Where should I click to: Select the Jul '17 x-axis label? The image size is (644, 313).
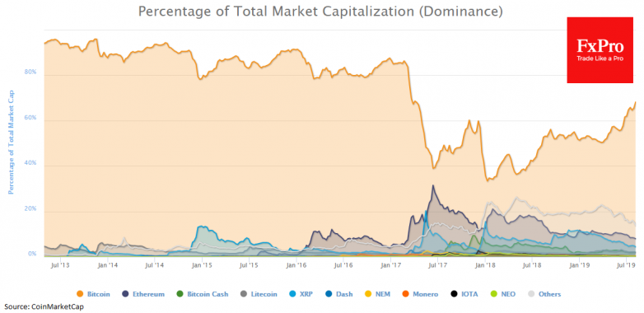pos(438,266)
